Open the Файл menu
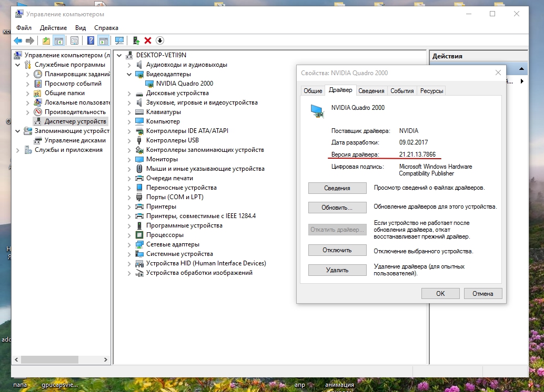Viewport: 544px width, 392px height. [x=24, y=28]
